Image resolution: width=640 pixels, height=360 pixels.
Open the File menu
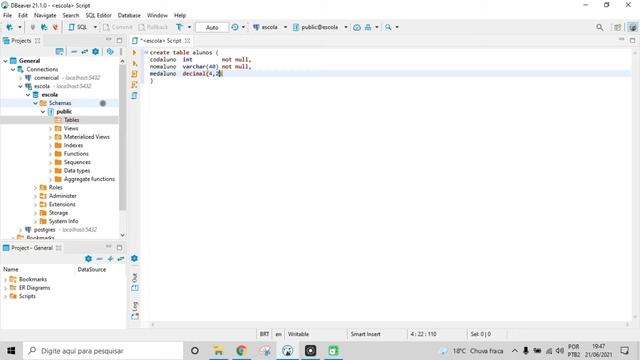(x=7, y=15)
